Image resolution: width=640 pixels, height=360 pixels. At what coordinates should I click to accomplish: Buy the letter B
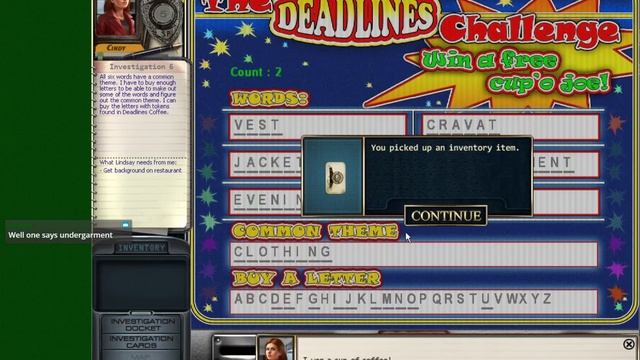click(251, 299)
